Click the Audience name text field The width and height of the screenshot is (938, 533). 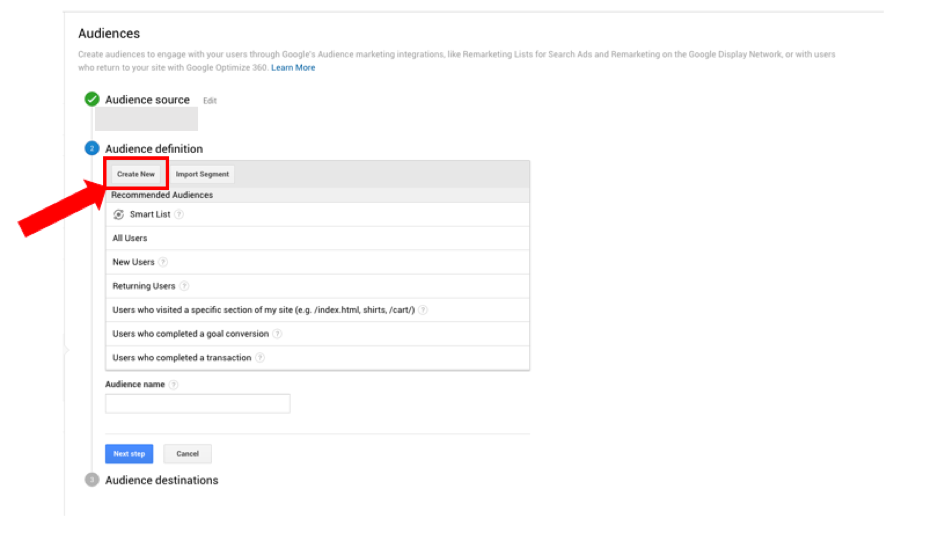click(x=197, y=404)
